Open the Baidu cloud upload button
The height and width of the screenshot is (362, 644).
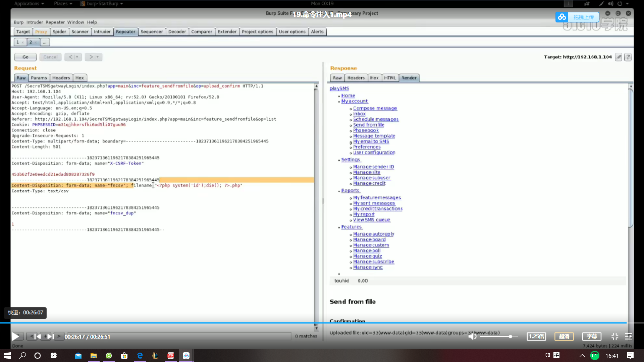pos(578,17)
